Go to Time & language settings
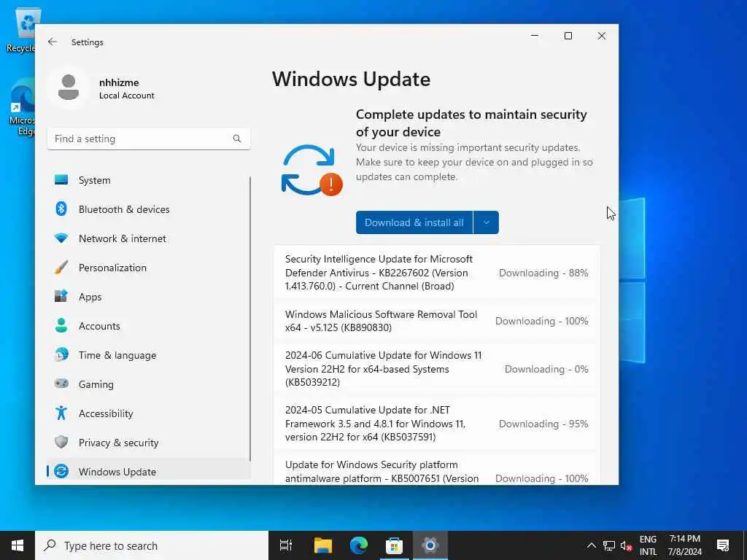Screen dimensions: 747x560 coord(148,355)
